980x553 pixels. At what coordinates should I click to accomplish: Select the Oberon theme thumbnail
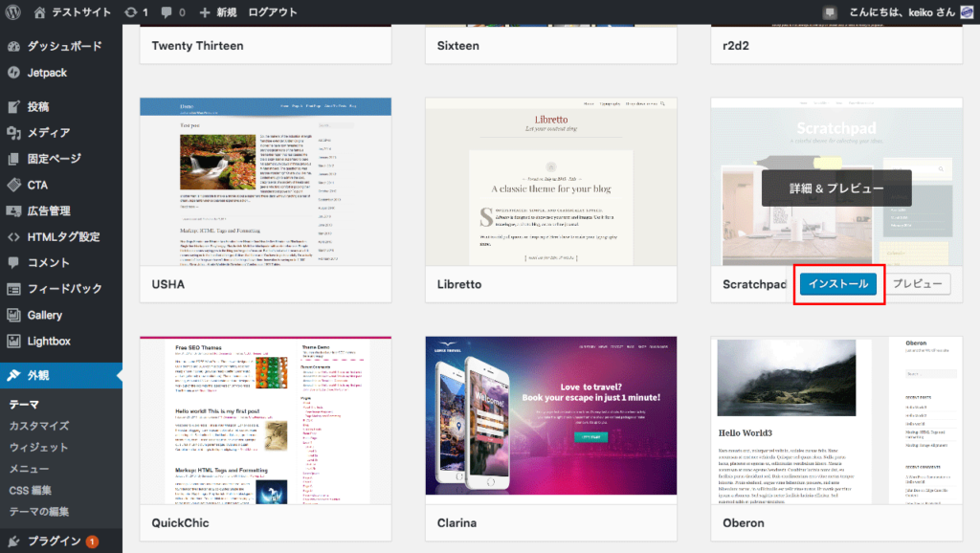(x=836, y=421)
